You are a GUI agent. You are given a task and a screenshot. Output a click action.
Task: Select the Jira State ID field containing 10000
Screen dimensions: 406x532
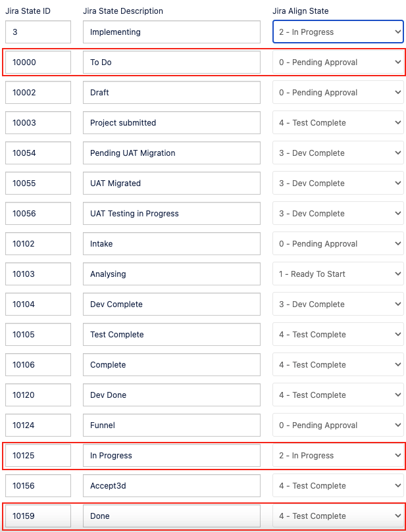click(36, 62)
